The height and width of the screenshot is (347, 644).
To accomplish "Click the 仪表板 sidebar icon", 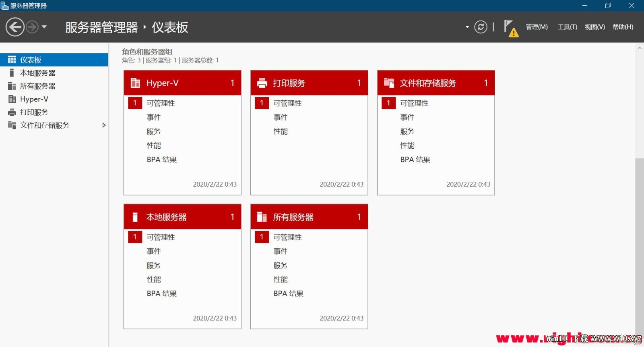I will pos(12,60).
